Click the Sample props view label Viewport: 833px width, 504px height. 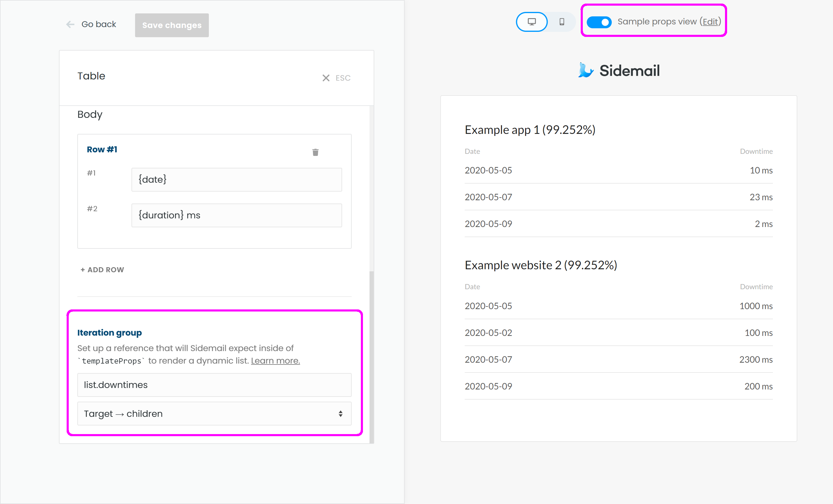[657, 22]
